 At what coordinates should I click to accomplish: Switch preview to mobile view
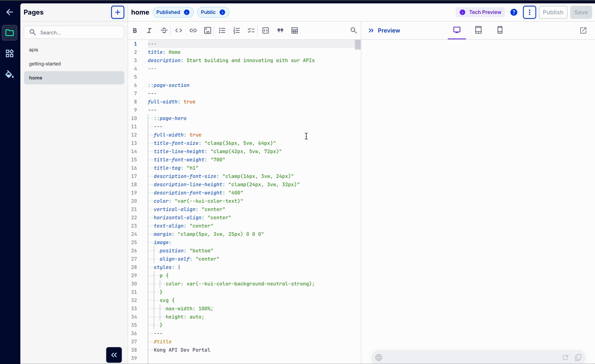[x=500, y=30]
